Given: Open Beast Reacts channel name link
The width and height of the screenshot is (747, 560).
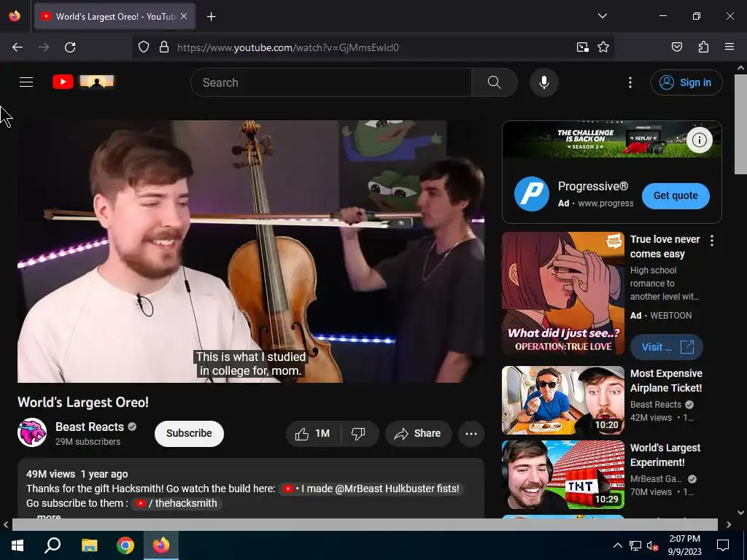Looking at the screenshot, I should pos(90,427).
